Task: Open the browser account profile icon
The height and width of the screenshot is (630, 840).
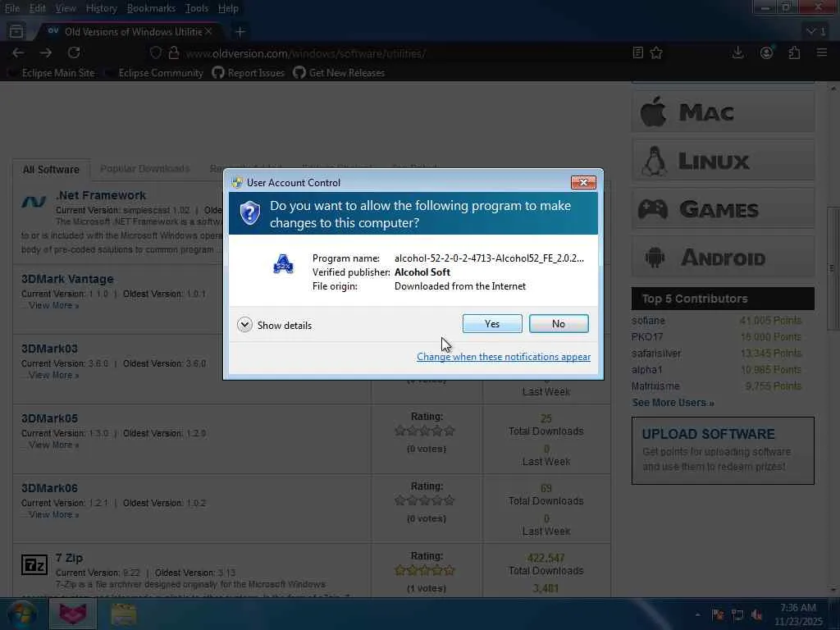Action: 767,52
